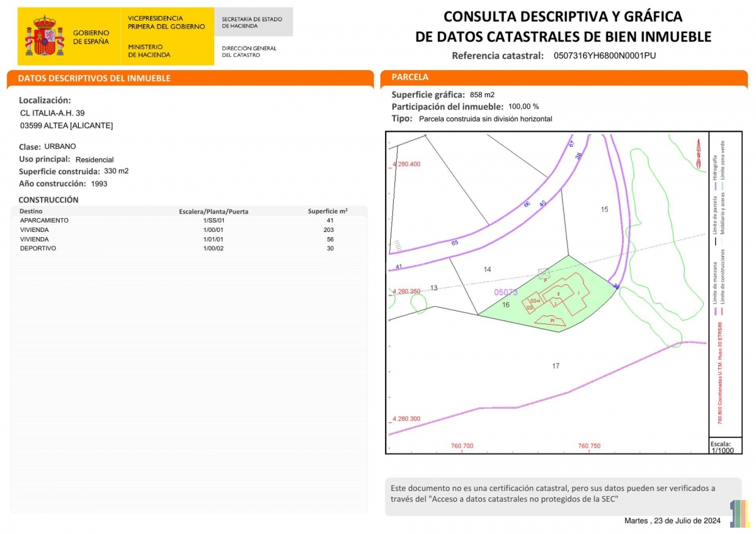Click the 'Escalera/Planta/Puerta' column header
The image size is (756, 534).
214,211
